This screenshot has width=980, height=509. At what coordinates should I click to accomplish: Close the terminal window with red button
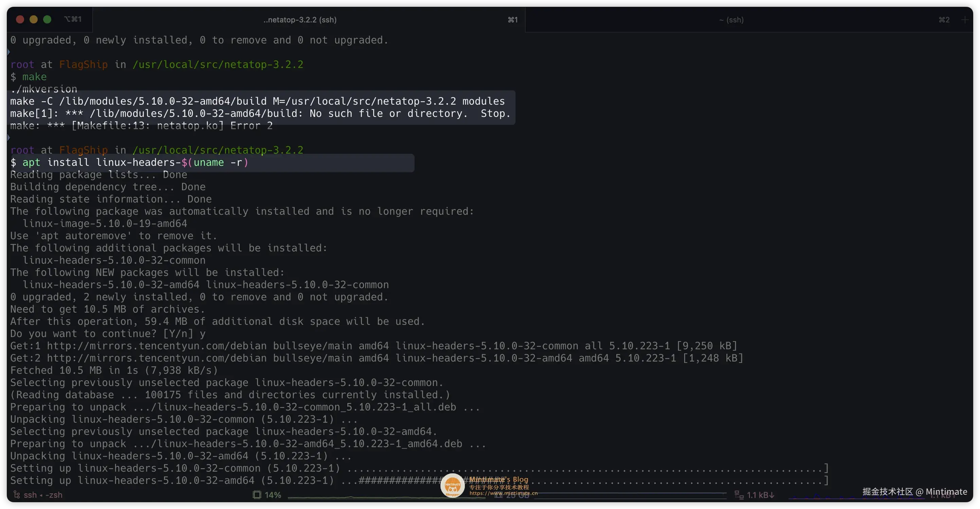coord(20,19)
